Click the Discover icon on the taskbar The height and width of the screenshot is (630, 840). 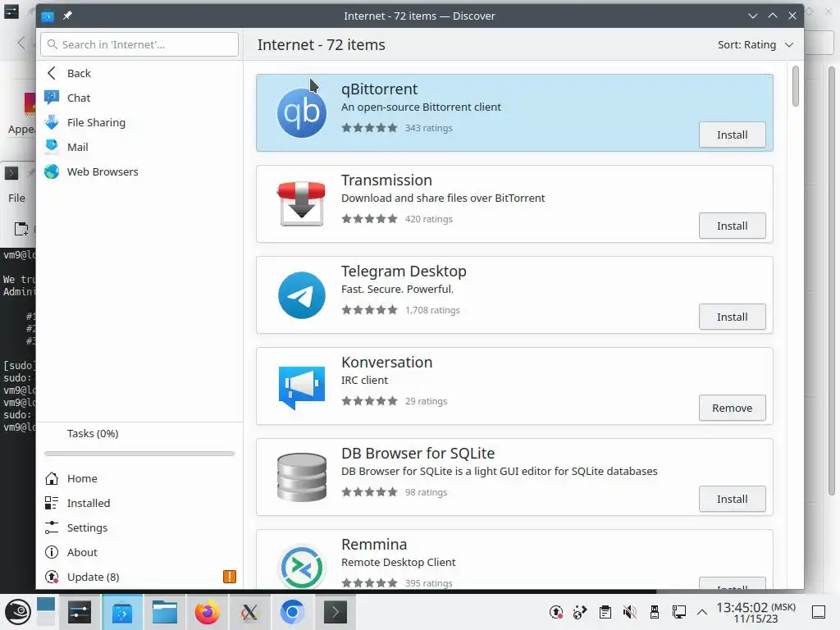point(122,612)
